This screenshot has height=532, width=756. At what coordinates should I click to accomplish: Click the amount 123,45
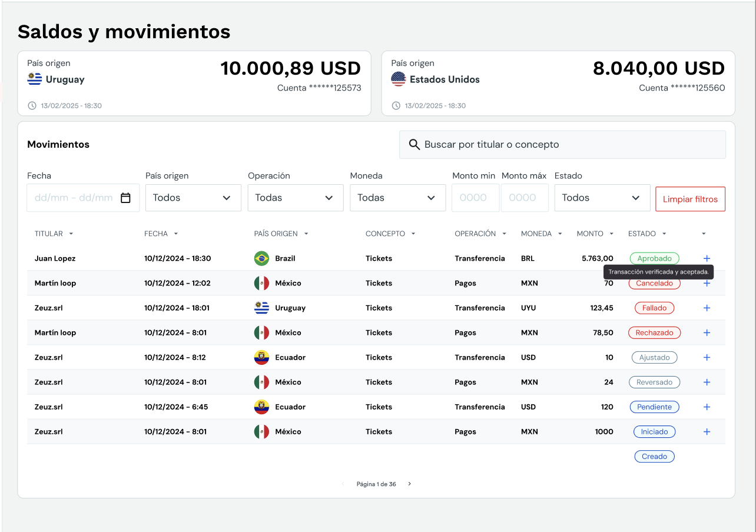(x=602, y=308)
